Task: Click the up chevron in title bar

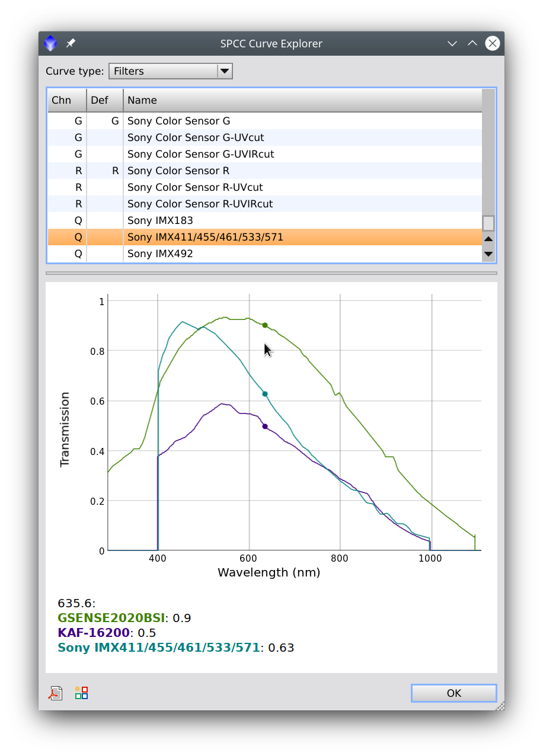Action: [x=472, y=43]
